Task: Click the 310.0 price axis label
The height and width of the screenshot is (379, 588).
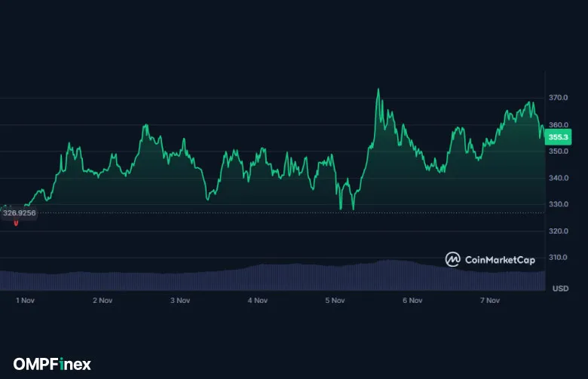Action: coord(559,258)
